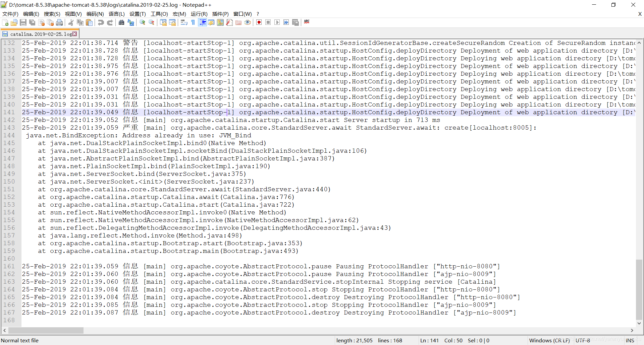This screenshot has width=644, height=345.
Task: Start macro recording with red dot icon
Action: pos(259,22)
